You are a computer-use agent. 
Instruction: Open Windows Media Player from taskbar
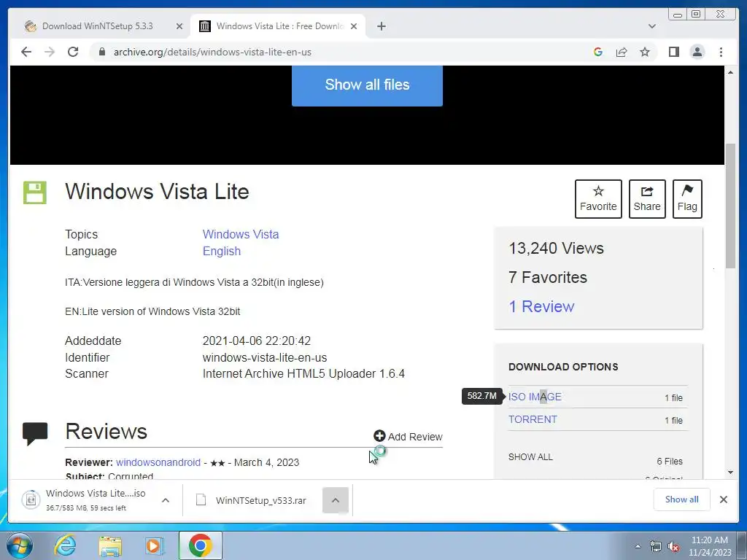point(154,545)
